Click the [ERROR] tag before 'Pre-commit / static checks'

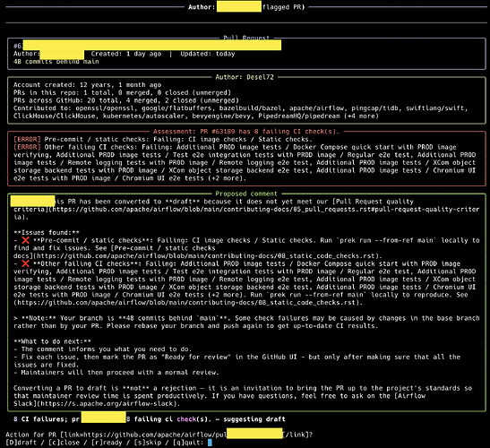coord(27,140)
